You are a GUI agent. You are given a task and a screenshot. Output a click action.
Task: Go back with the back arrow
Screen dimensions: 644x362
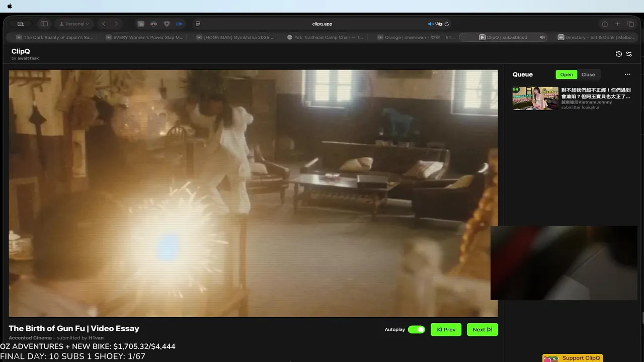pos(104,24)
